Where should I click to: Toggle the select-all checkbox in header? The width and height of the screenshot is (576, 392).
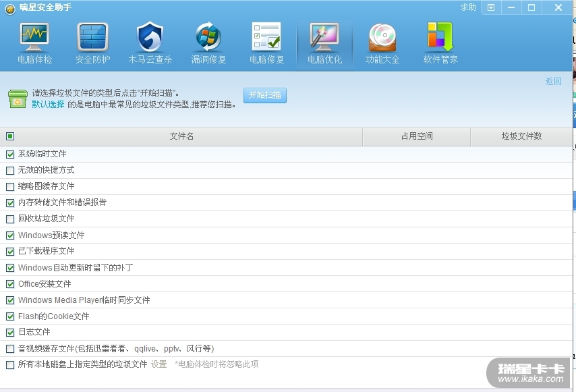click(x=10, y=137)
